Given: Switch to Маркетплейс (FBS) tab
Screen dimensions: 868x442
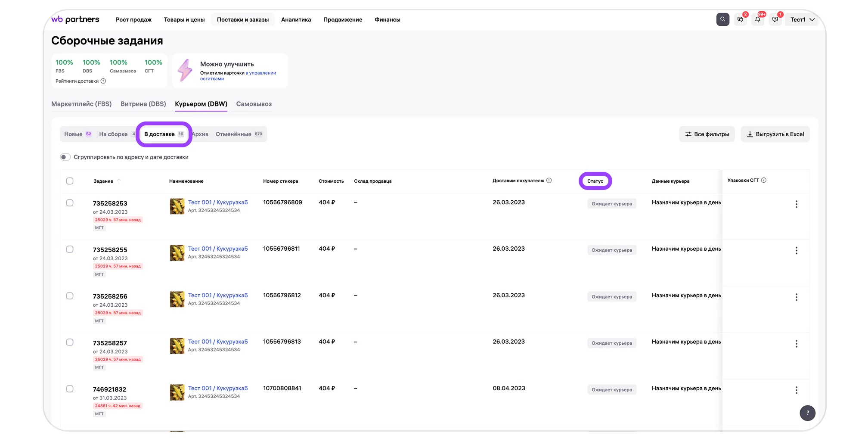Looking at the screenshot, I should click(x=81, y=104).
